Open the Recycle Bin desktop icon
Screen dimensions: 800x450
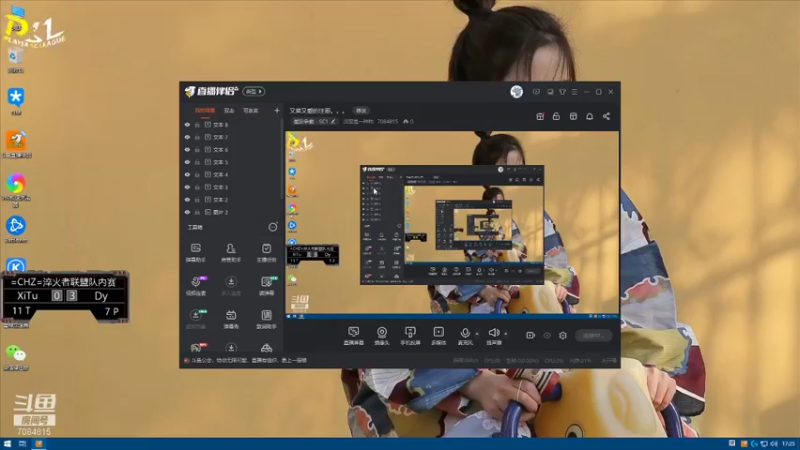pos(16,60)
